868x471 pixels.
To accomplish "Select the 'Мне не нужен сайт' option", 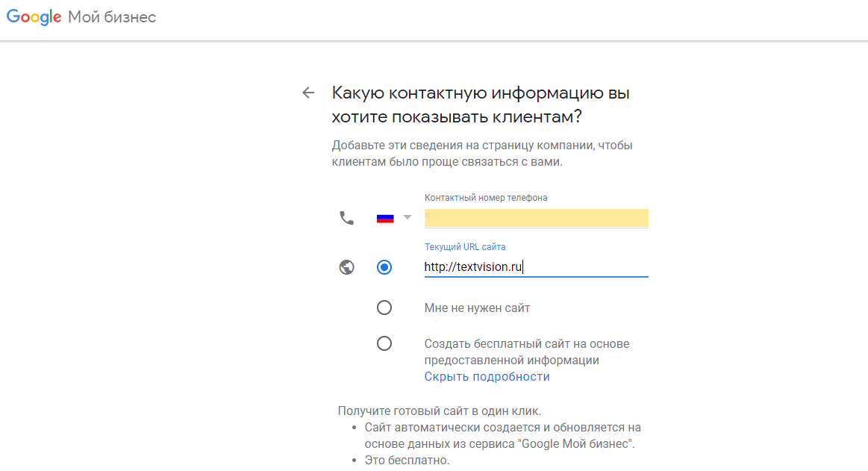I will point(384,307).
